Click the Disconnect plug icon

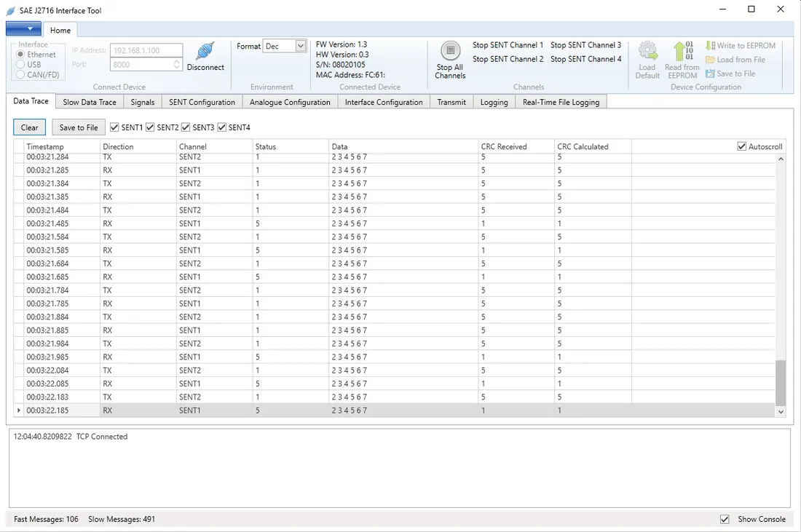(205, 51)
